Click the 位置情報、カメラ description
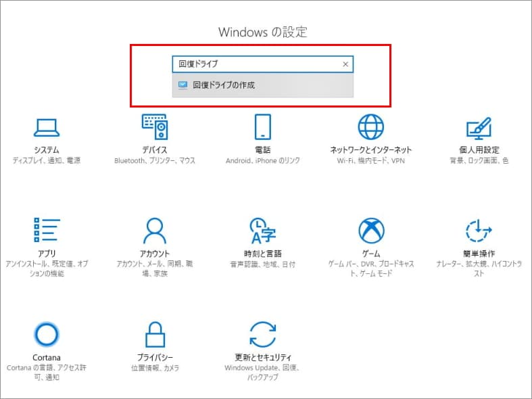This screenshot has width=532, height=399. click(155, 368)
